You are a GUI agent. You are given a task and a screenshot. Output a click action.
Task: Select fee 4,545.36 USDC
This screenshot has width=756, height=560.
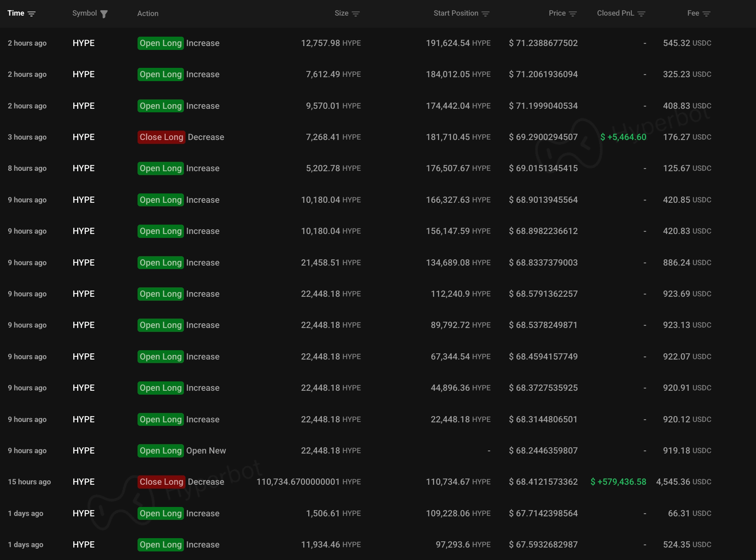[x=684, y=482]
